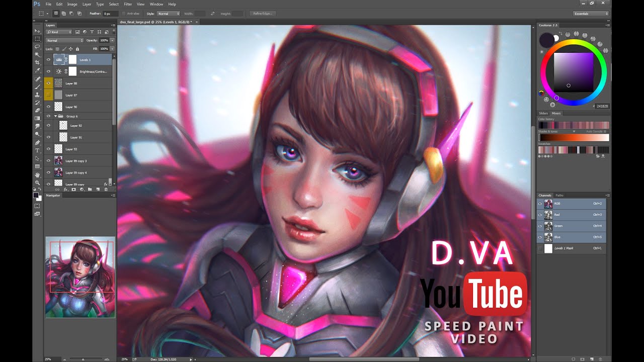Click the delete layer trash icon
Image resolution: width=644 pixels, height=362 pixels.
pyautogui.click(x=106, y=190)
